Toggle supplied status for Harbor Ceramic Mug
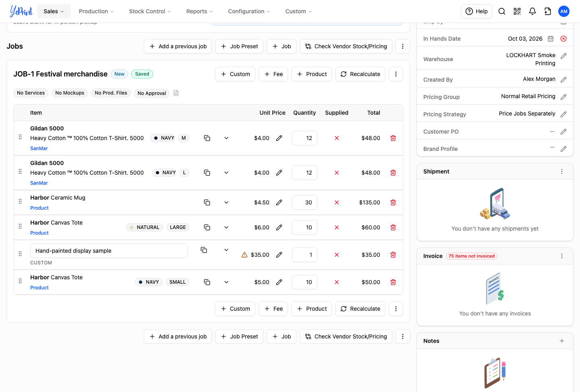 click(x=337, y=202)
